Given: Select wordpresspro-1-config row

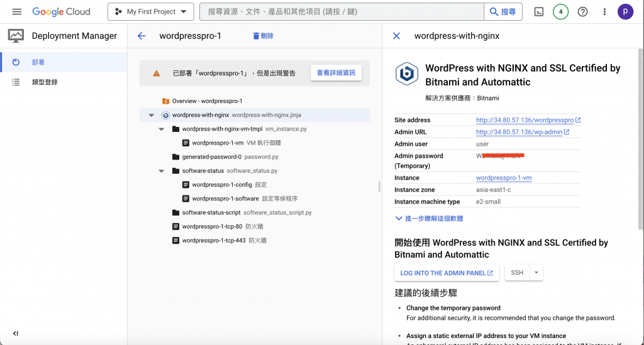Looking at the screenshot, I should point(255,185).
